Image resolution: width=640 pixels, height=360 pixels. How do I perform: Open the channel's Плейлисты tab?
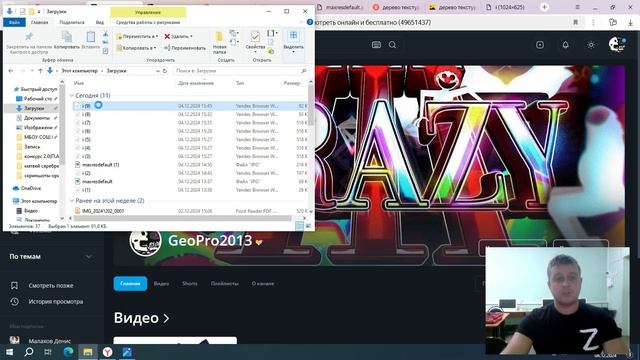point(224,283)
